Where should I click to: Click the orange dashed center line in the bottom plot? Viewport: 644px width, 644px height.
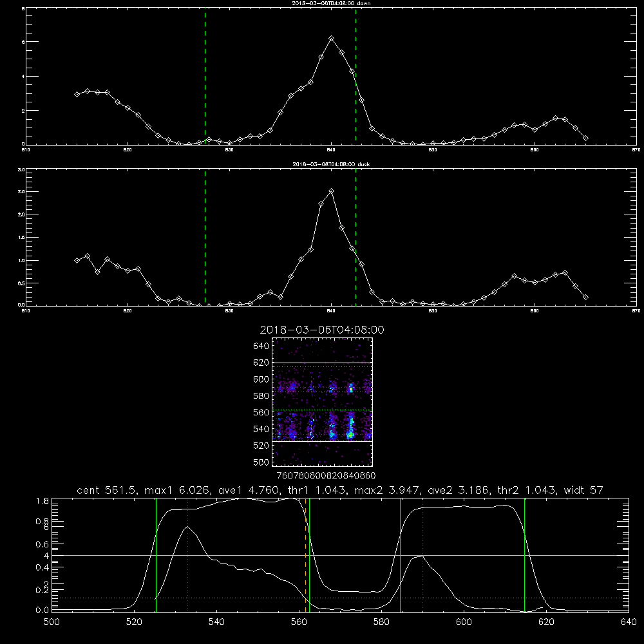coord(305,555)
